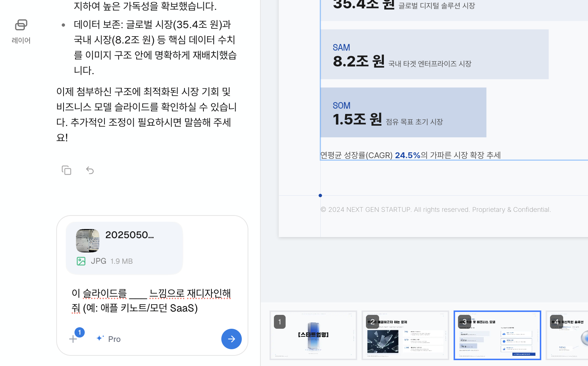Screen dimensions: 588x366
Task: Select the Pro model option
Action: click(x=108, y=339)
